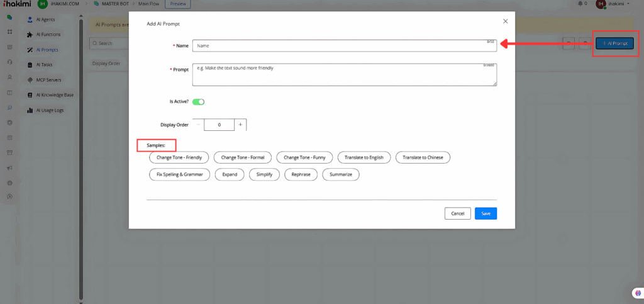The width and height of the screenshot is (644, 304).
Task: Click the contacts person icon in left rail
Action: [9, 77]
